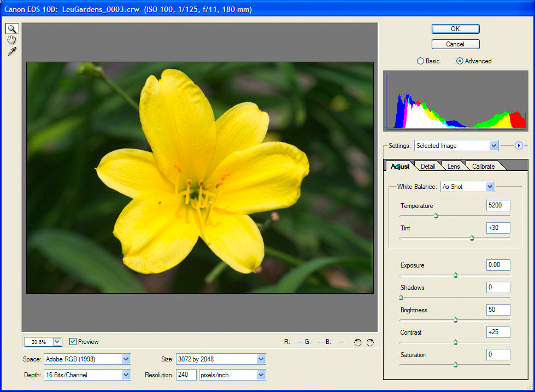Rotate the image counterclockwise
The width and height of the screenshot is (535, 392).
tap(358, 342)
